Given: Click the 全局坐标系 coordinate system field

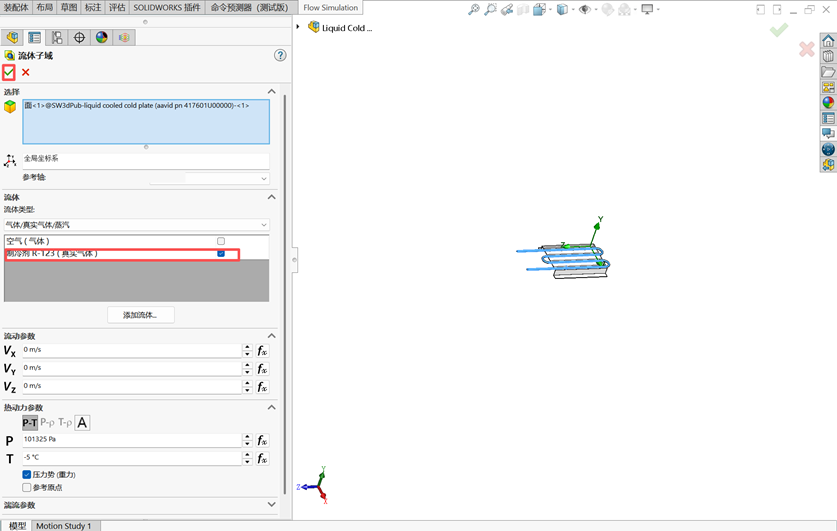Looking at the screenshot, I should coord(146,161).
